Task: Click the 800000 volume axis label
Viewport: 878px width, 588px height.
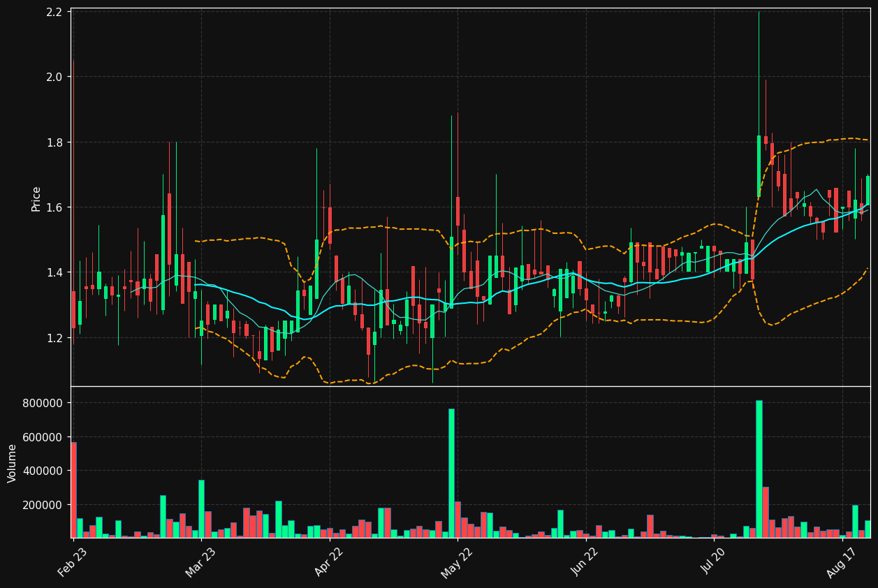Action: click(x=44, y=404)
